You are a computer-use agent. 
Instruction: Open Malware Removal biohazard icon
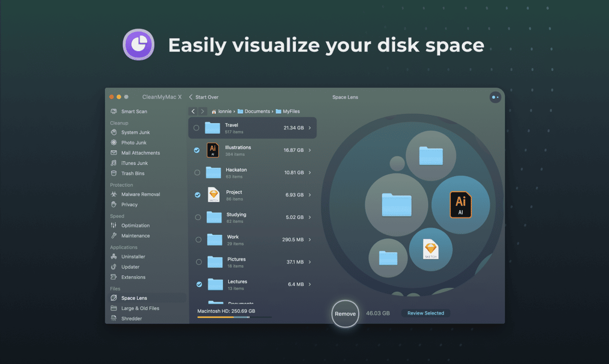[x=114, y=194]
